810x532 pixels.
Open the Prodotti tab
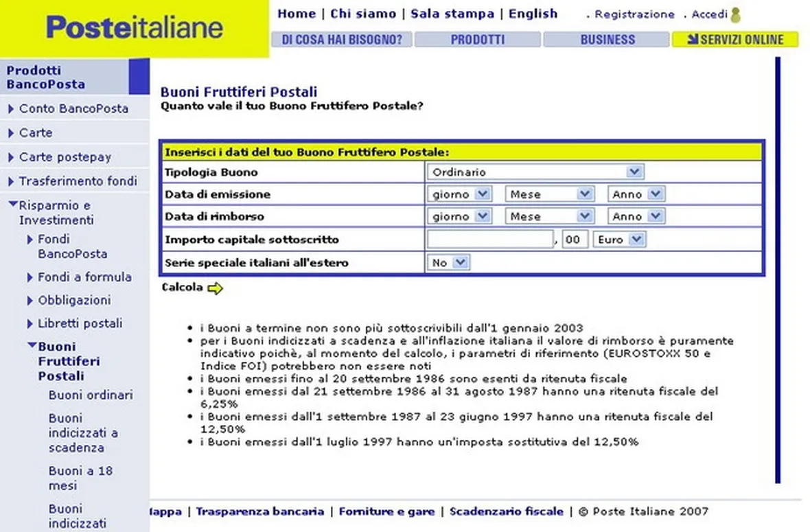click(477, 40)
